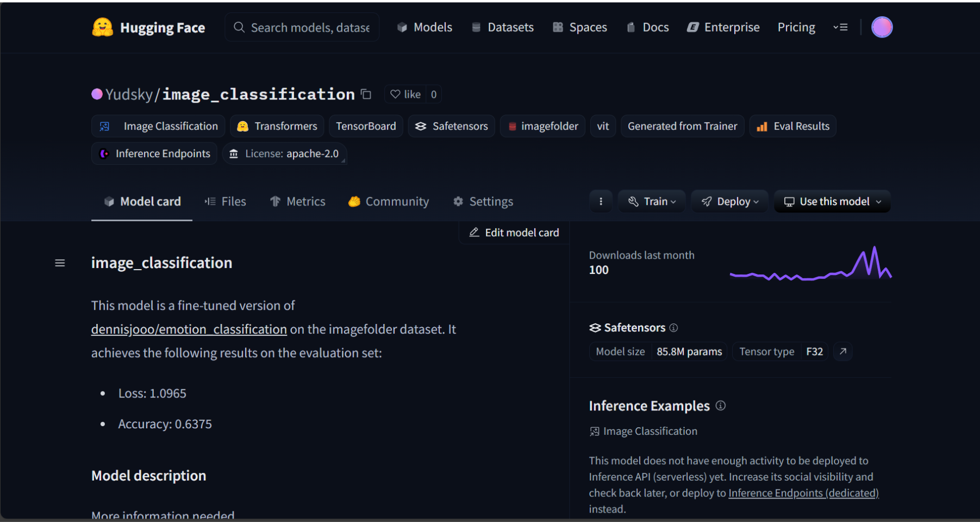980x524 pixels.
Task: Switch to the Metrics tab
Action: click(x=297, y=202)
